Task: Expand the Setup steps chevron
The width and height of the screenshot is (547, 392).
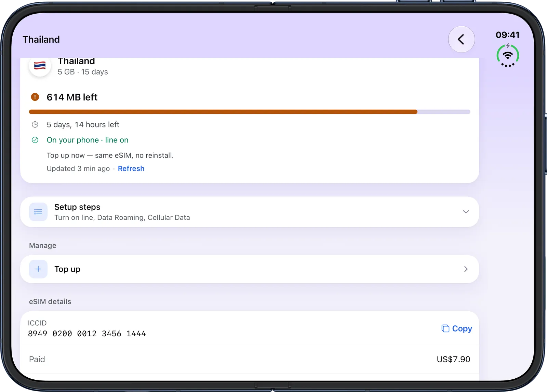Action: 466,212
